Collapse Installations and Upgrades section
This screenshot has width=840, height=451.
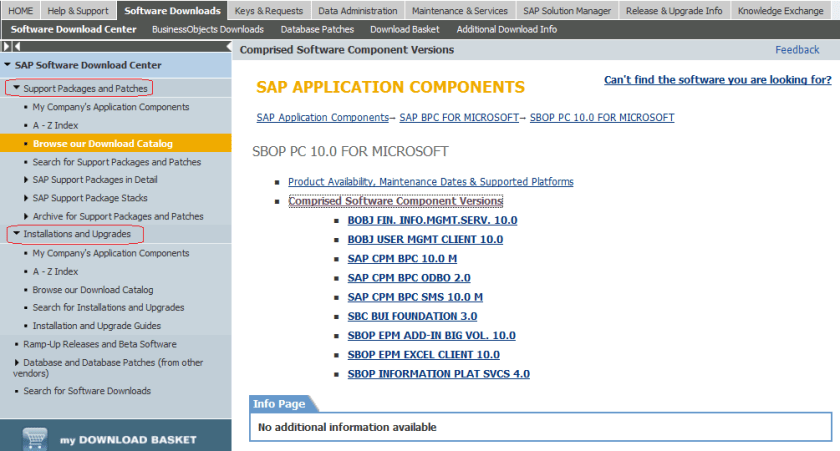coord(17,234)
